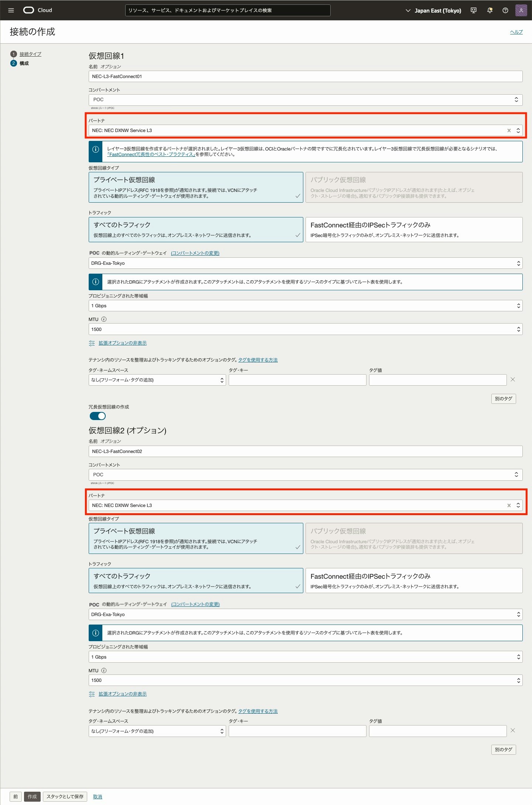The image size is (532, 805).
Task: Open the notifications bell icon
Action: pyautogui.click(x=490, y=10)
